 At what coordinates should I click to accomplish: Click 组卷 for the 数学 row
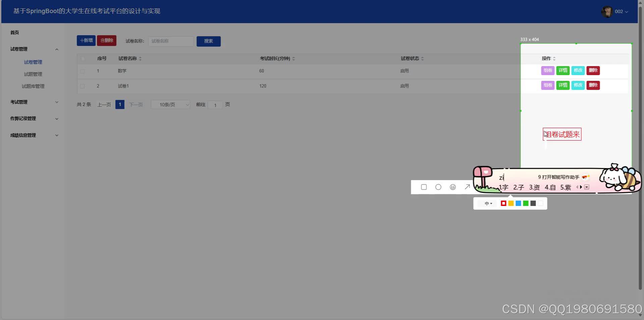click(548, 70)
